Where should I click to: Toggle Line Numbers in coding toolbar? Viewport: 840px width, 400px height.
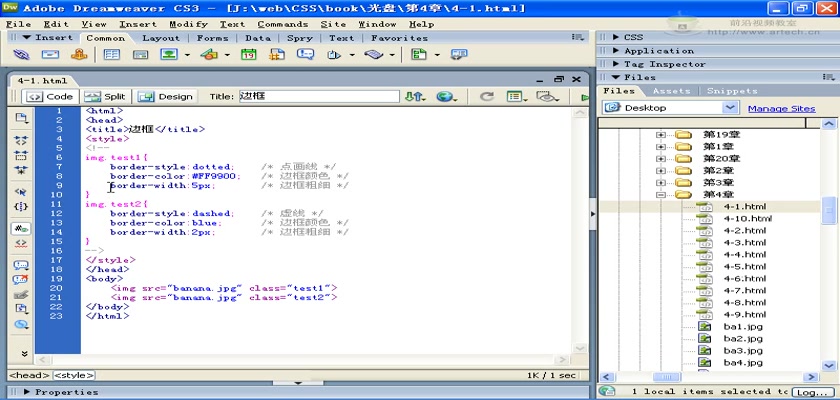coord(21,229)
